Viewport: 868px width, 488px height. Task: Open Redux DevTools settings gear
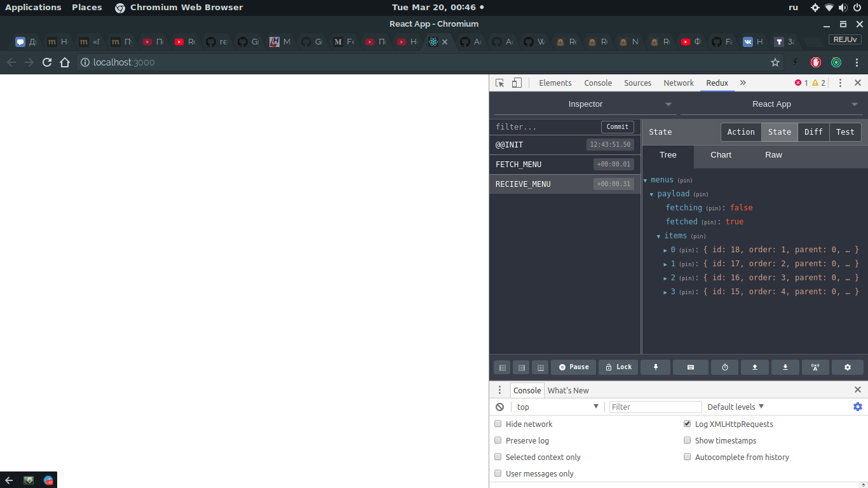click(847, 367)
